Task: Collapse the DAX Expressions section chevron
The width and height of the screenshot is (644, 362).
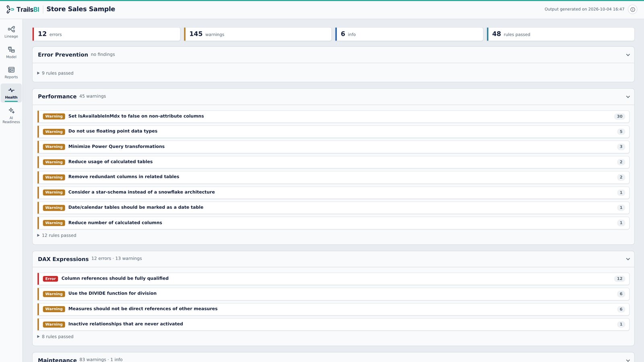Action: [628, 259]
